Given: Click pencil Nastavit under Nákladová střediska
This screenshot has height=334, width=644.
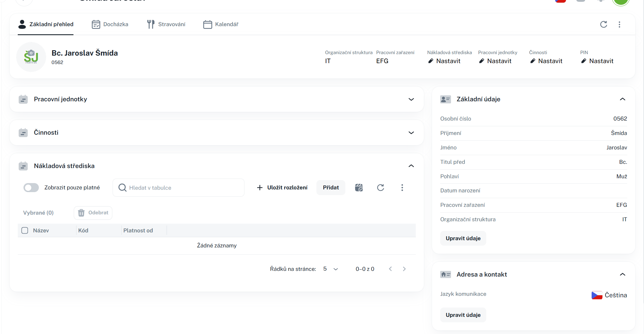Looking at the screenshot, I should tap(444, 61).
